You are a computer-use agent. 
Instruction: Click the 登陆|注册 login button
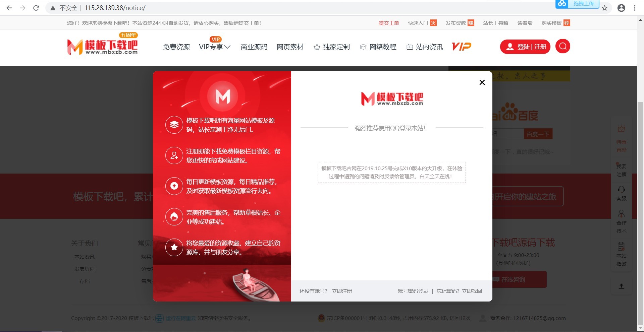[525, 47]
